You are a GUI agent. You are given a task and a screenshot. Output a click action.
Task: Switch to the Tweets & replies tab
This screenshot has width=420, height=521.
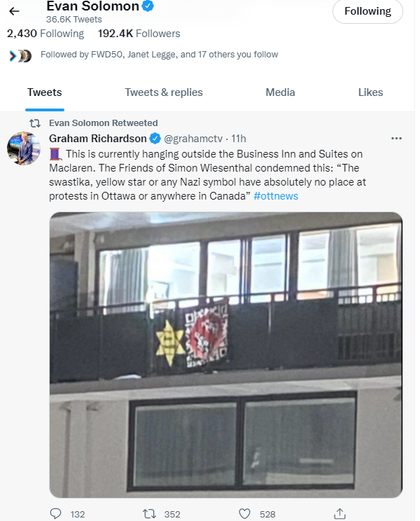pyautogui.click(x=164, y=92)
